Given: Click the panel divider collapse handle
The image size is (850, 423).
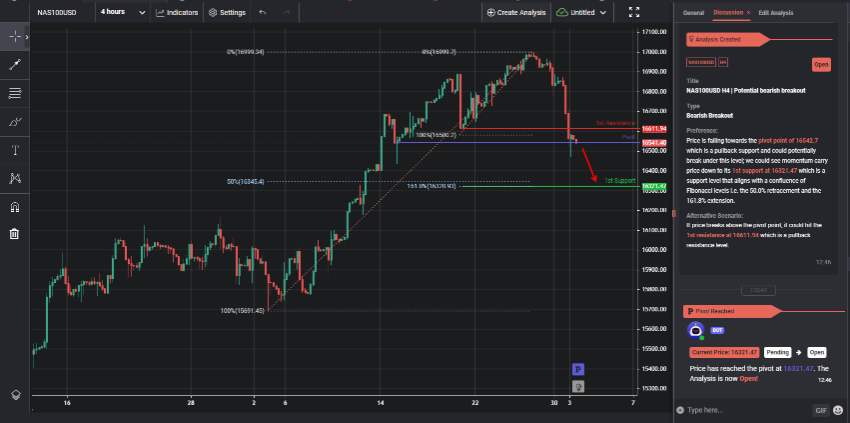Looking at the screenshot, I should (x=674, y=214).
